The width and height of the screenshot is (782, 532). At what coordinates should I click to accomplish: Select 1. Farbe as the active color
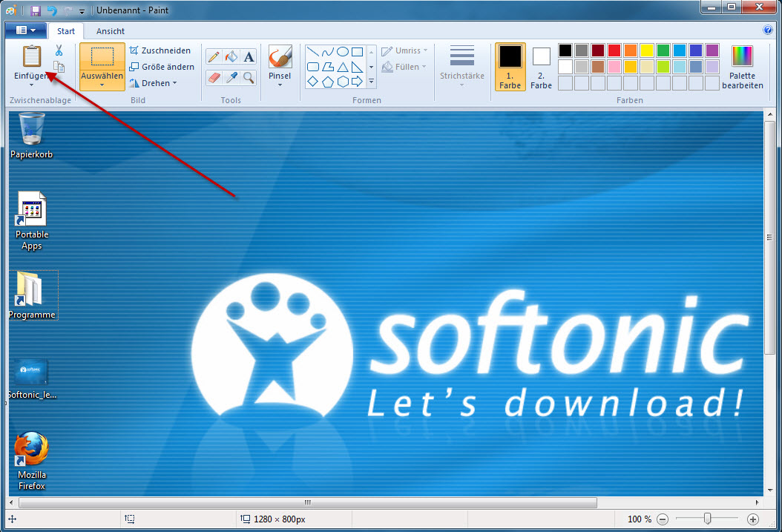[x=510, y=66]
